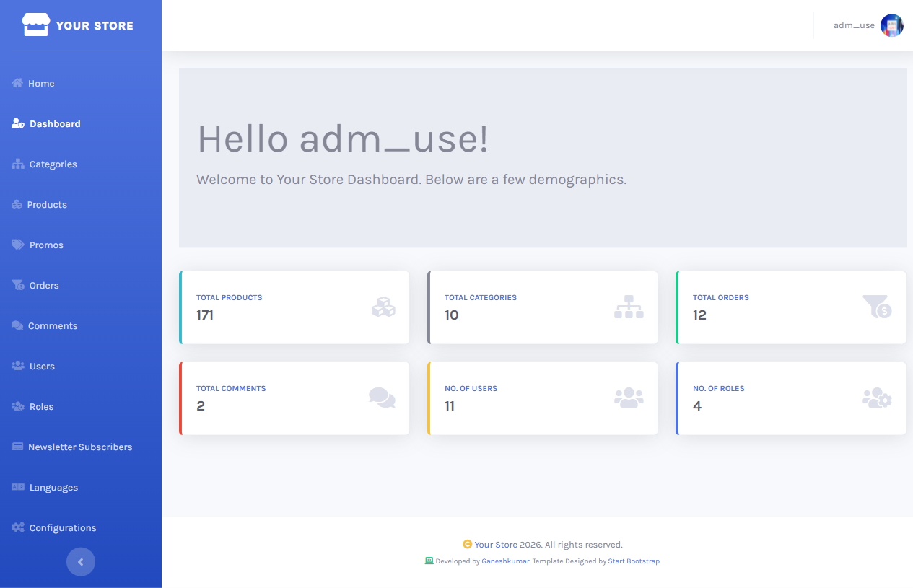Viewport: 913px width, 588px height.
Task: Open Products from the sidebar
Action: (81, 204)
